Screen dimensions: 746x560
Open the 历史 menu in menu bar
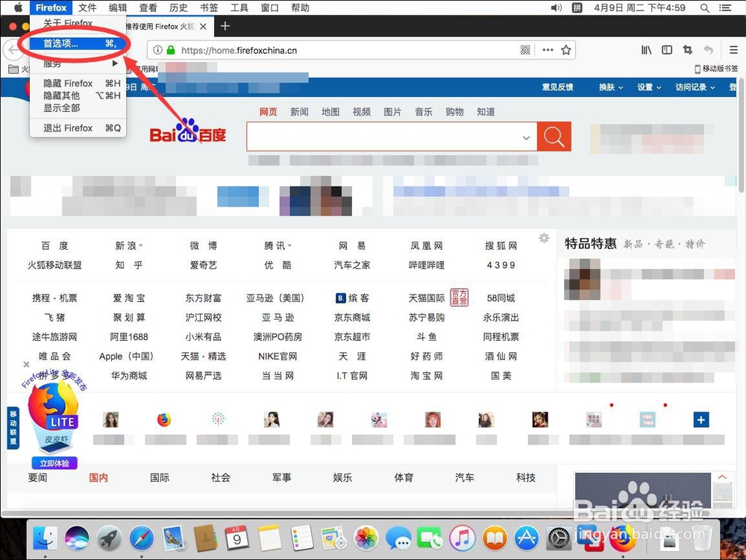178,7
